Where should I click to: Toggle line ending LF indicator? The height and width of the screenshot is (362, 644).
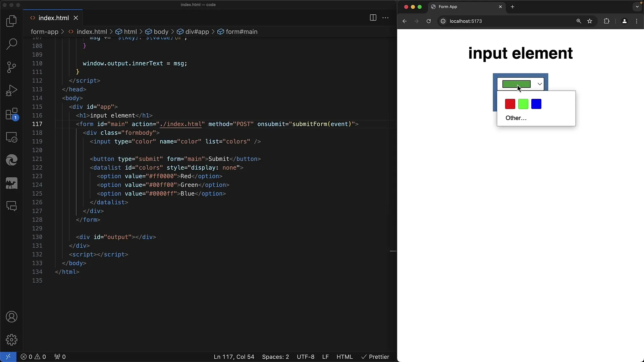click(326, 357)
